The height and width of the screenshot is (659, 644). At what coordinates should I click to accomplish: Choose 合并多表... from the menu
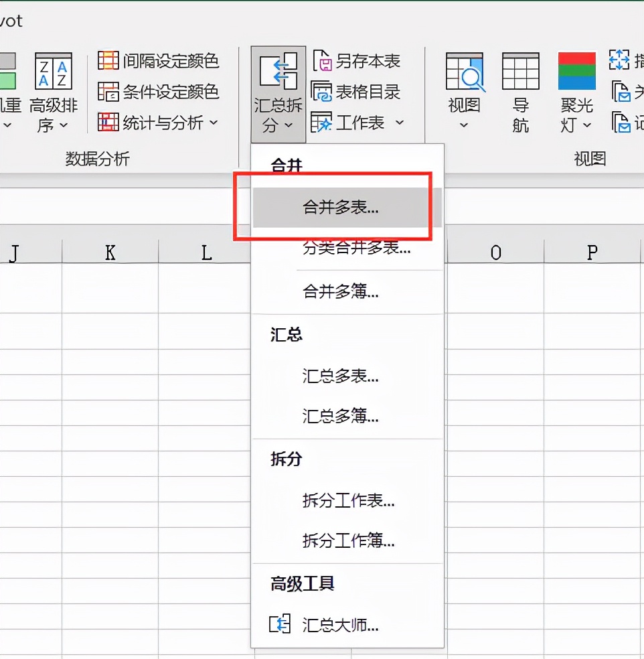[x=347, y=207]
